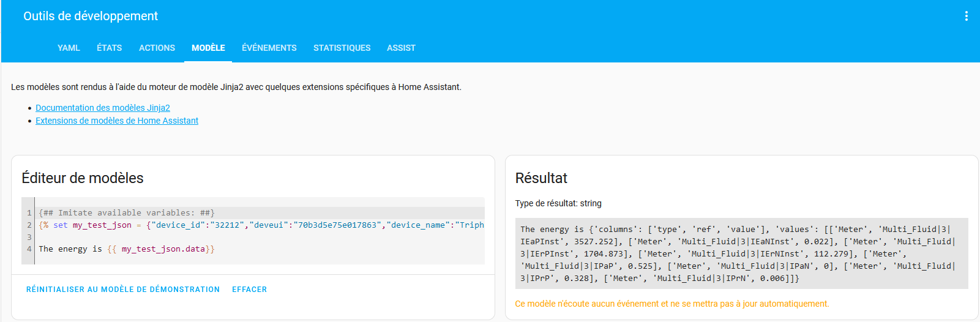
Task: Click the 'The energy is' template line
Action: click(127, 249)
